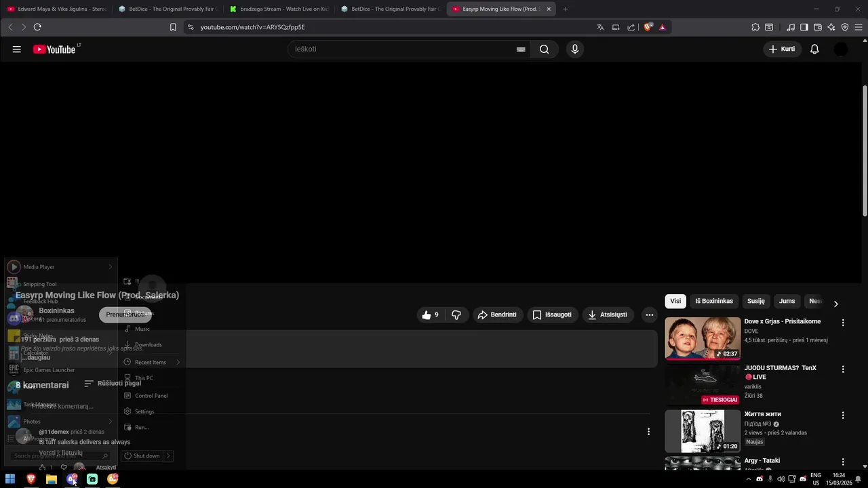Bookmark this page via bookmark icon
868x488 pixels.
[x=173, y=27]
